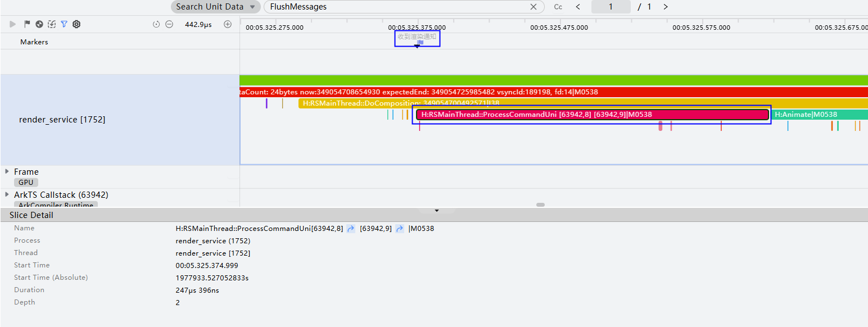
Task: Select the H:Animate|M0538 slice
Action: [819, 115]
